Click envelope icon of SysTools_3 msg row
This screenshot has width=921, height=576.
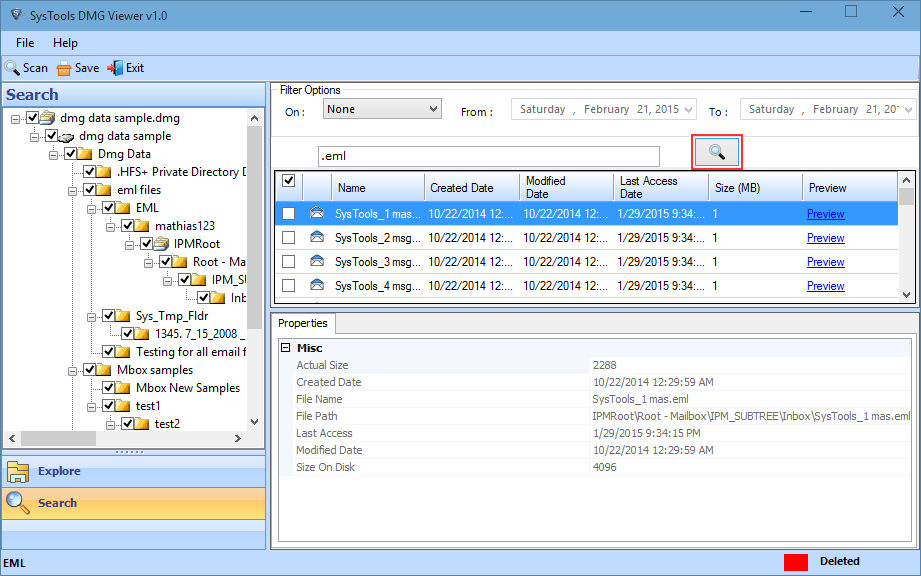click(x=317, y=261)
